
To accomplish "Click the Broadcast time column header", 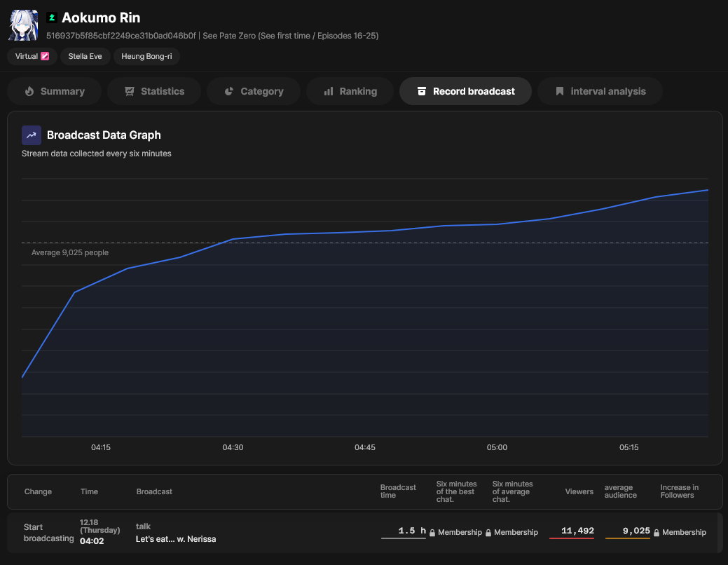I will coord(398,491).
